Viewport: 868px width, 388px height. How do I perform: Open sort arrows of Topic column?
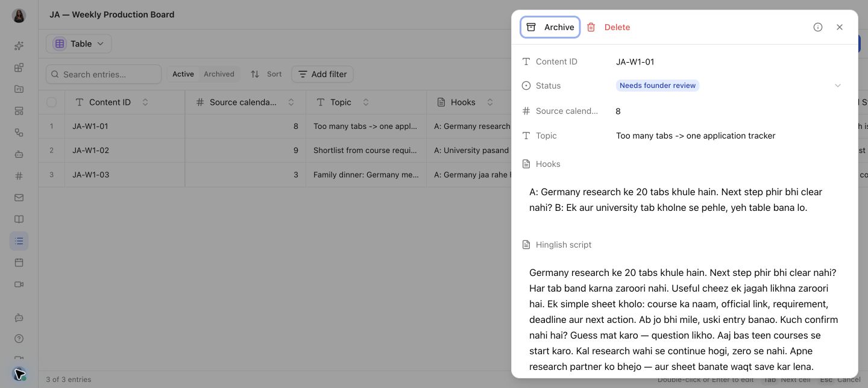click(x=366, y=102)
